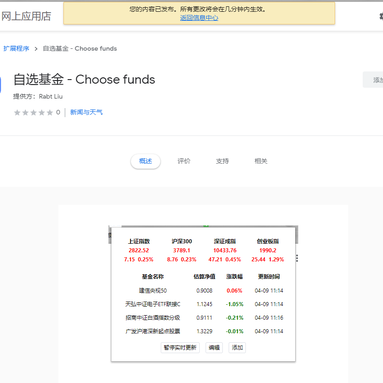Screen dimensions: 383x383
Task: Click the index value 1990.2
Action: (x=268, y=250)
